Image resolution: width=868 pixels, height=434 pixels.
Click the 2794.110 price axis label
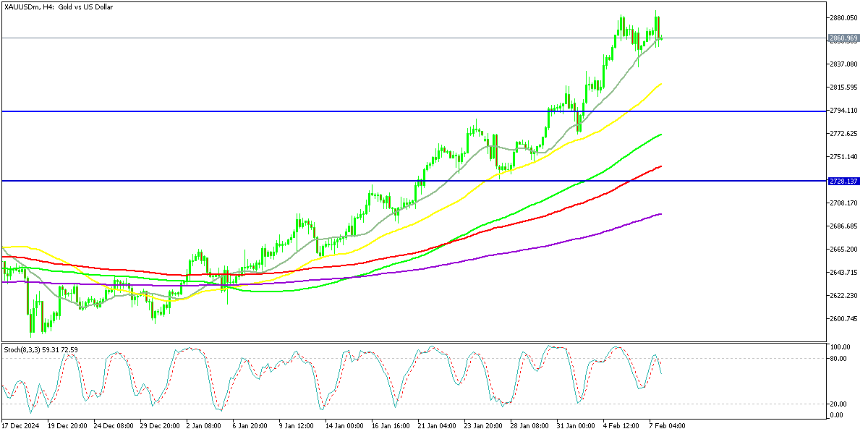pyautogui.click(x=843, y=110)
